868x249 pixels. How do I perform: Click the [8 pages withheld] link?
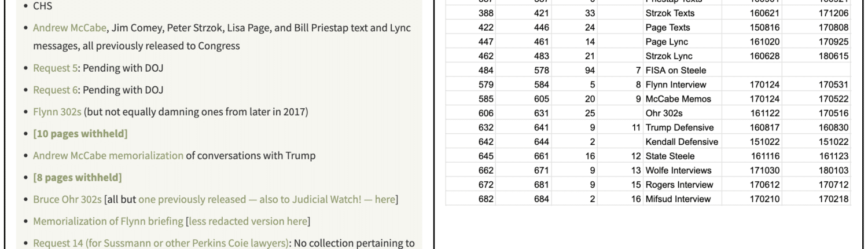tap(78, 177)
